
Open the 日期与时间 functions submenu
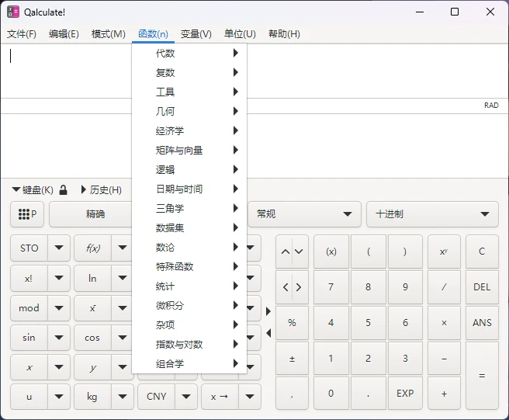[x=189, y=189]
